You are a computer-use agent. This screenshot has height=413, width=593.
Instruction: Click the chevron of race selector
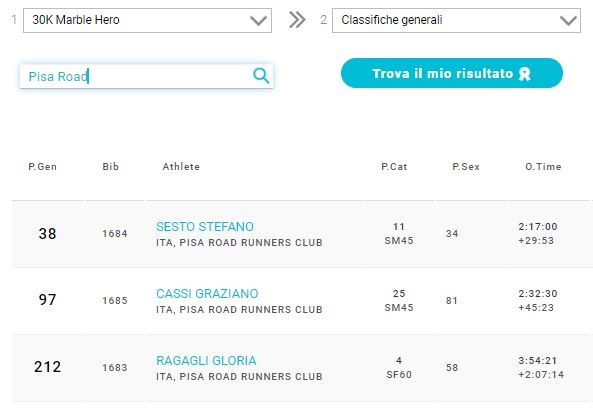coord(258,20)
